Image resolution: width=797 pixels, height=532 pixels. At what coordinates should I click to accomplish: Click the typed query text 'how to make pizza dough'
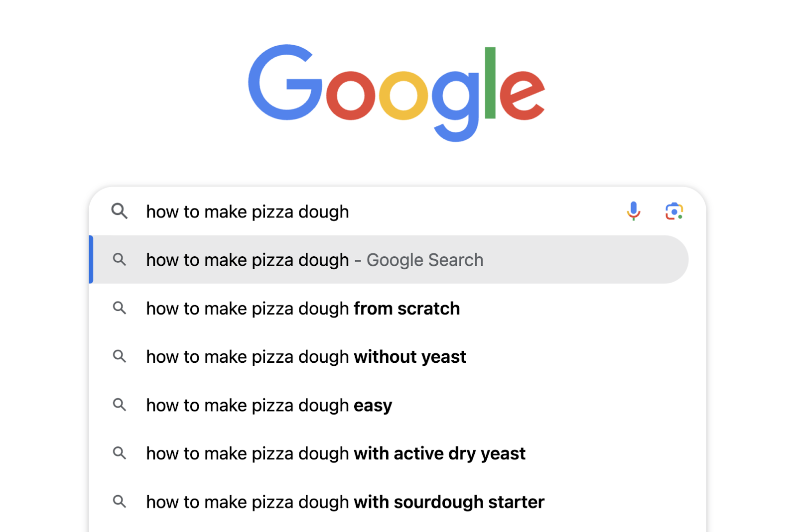click(247, 211)
